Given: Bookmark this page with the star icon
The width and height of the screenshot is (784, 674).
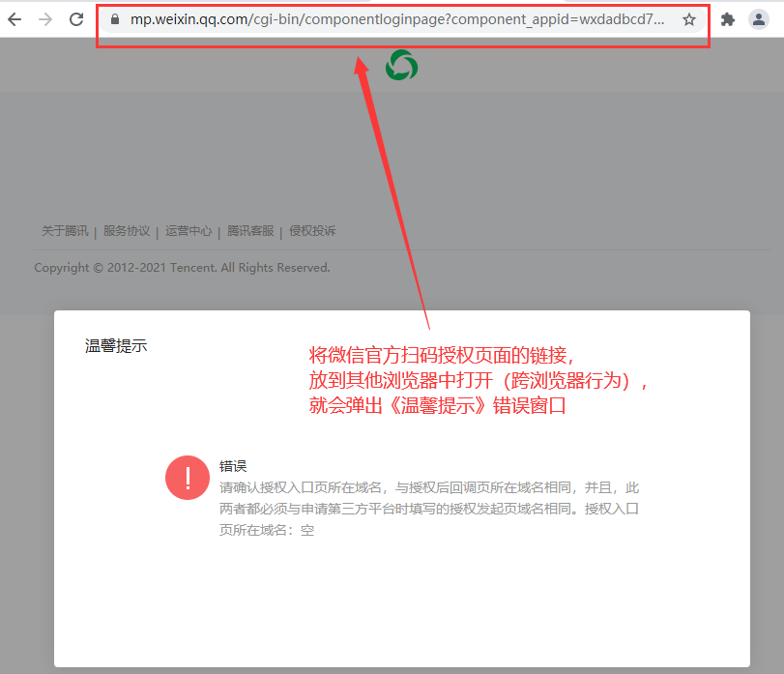Looking at the screenshot, I should click(689, 19).
